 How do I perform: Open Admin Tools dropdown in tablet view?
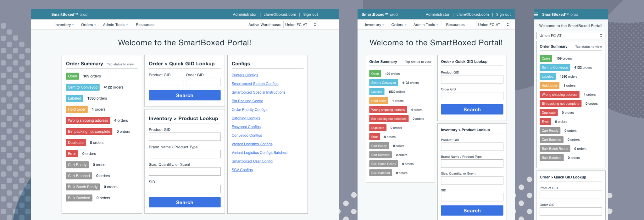pyautogui.click(x=426, y=25)
